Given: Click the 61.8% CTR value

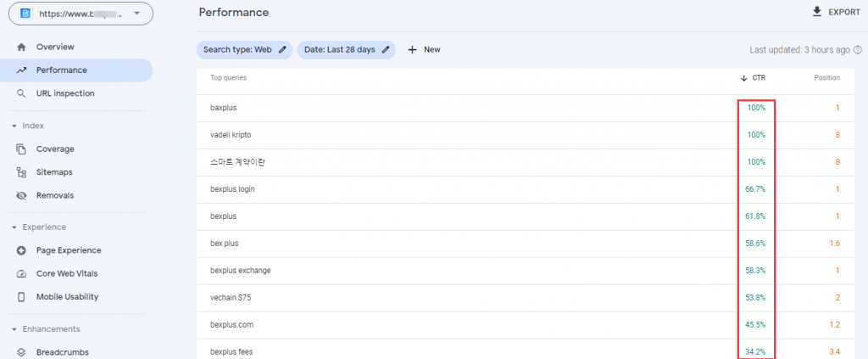Looking at the screenshot, I should point(755,216).
